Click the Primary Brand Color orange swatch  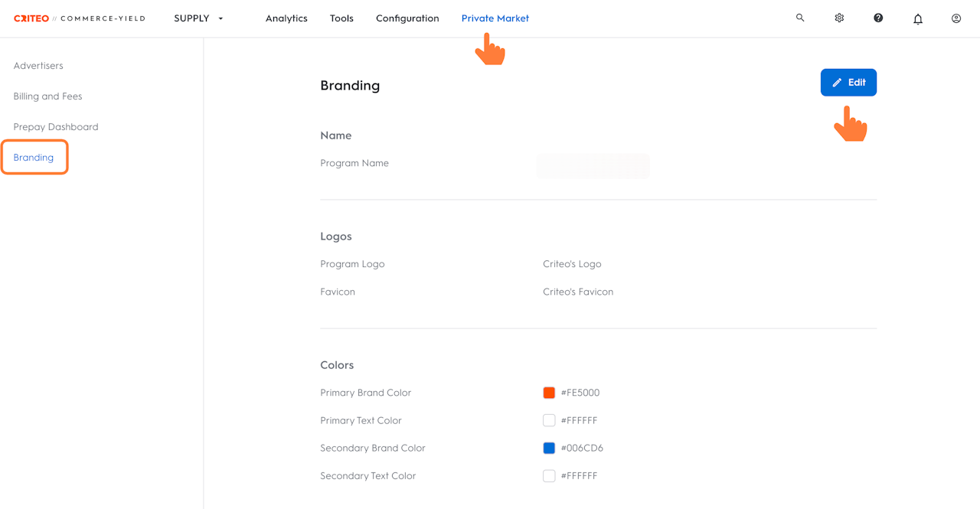pyautogui.click(x=549, y=393)
